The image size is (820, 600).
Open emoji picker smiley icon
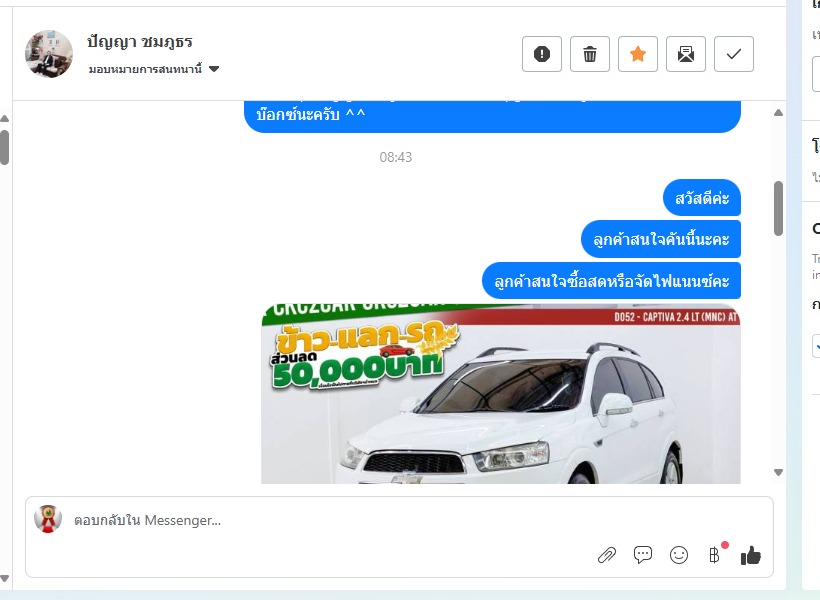click(x=679, y=555)
